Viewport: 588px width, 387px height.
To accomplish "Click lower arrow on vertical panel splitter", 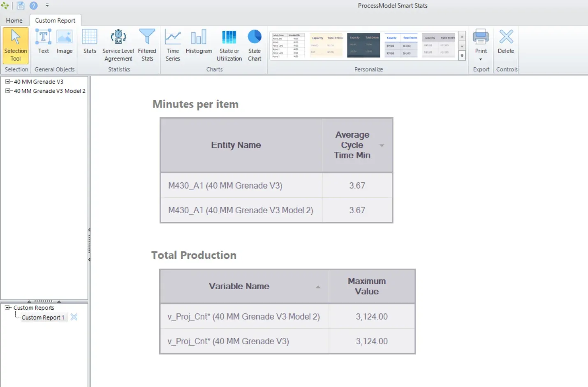I will coord(89,260).
